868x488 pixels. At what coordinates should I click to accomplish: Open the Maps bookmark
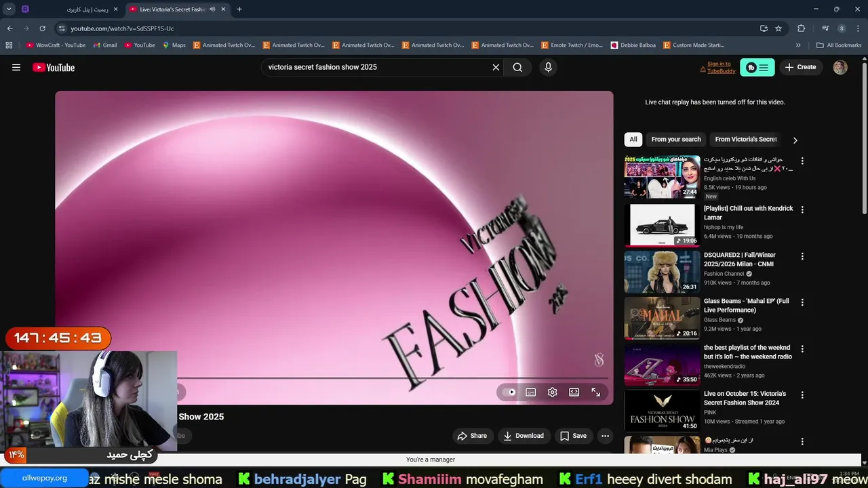pos(174,45)
